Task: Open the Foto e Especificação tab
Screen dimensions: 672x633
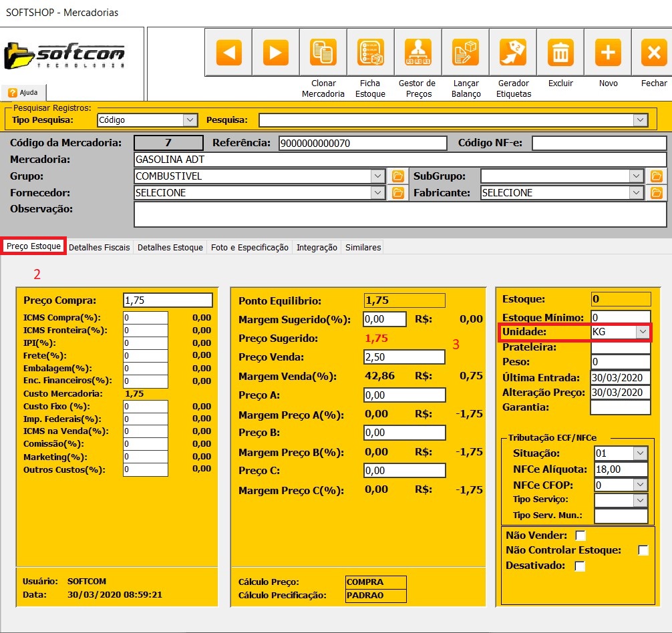Action: pyautogui.click(x=249, y=247)
